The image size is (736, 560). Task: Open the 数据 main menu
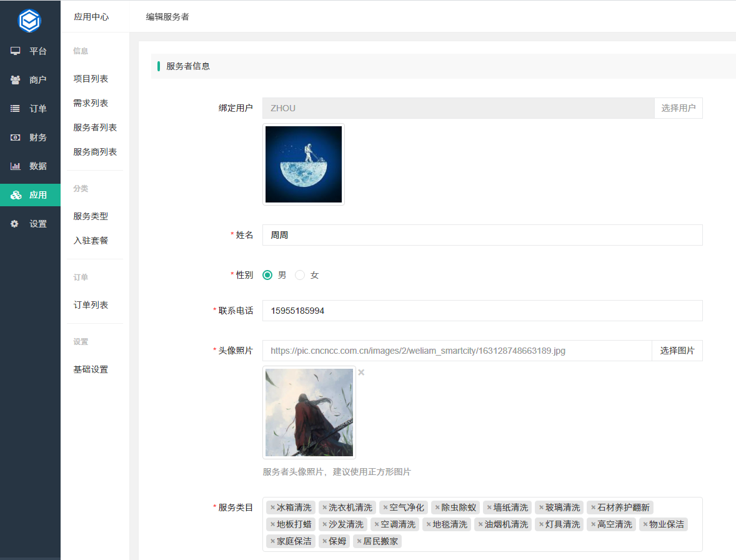[30, 166]
